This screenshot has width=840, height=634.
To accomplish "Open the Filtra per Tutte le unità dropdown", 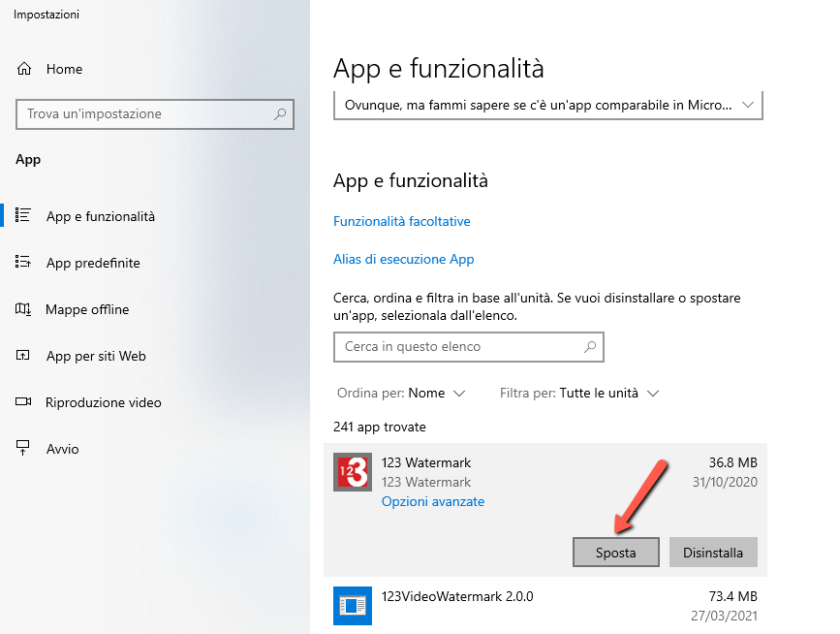I will coord(579,393).
